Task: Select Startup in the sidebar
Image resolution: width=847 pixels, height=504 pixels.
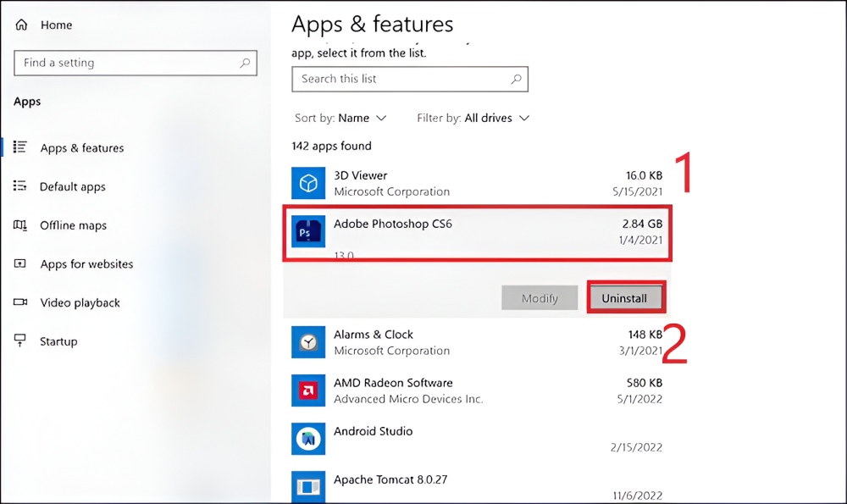Action: tap(59, 341)
